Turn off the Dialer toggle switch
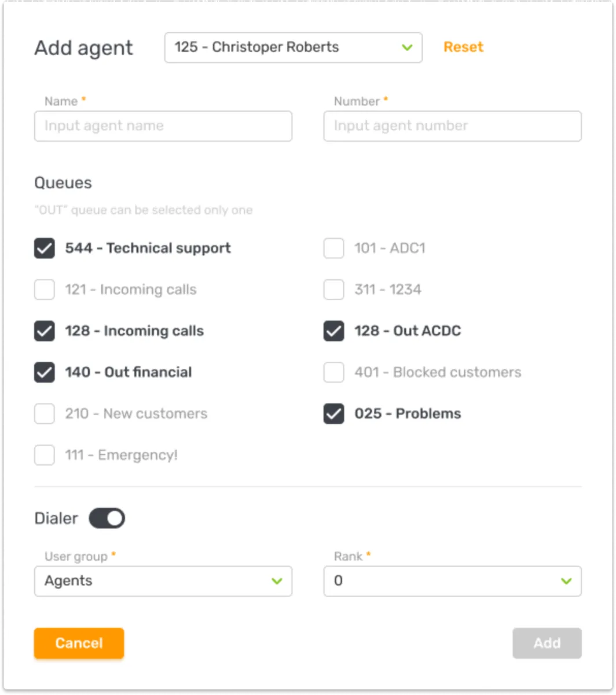The width and height of the screenshot is (616, 695). [x=107, y=518]
